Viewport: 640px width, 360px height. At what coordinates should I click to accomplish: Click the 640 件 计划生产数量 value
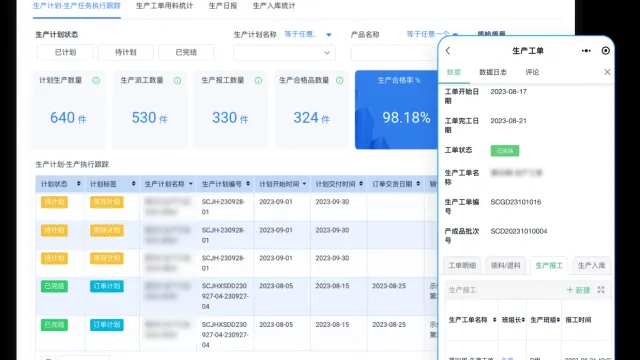(68, 118)
